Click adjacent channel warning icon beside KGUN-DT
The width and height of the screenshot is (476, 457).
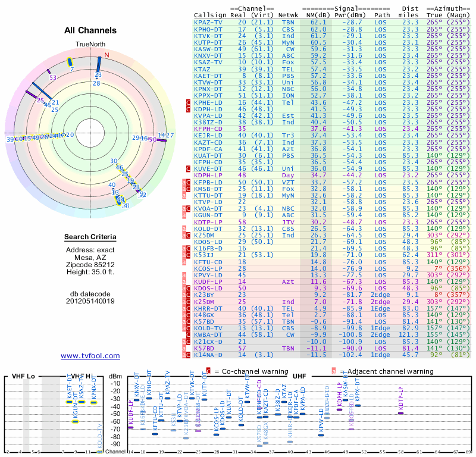coord(184,215)
